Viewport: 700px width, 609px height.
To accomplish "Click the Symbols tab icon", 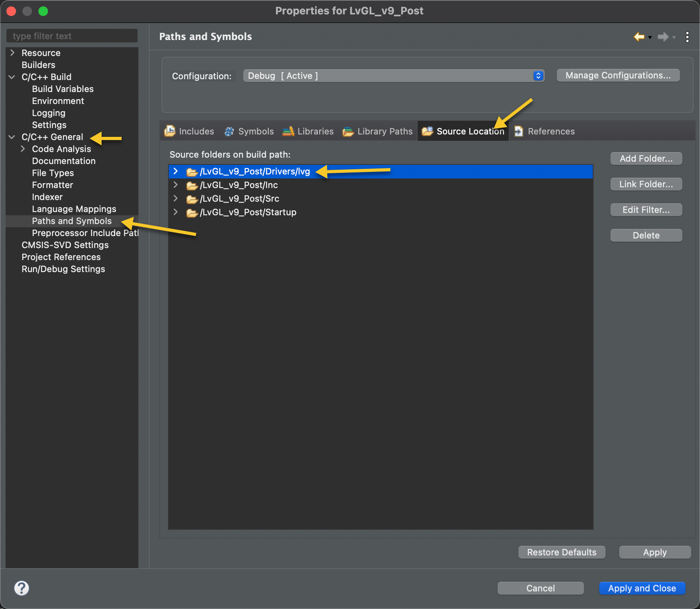I will click(229, 131).
